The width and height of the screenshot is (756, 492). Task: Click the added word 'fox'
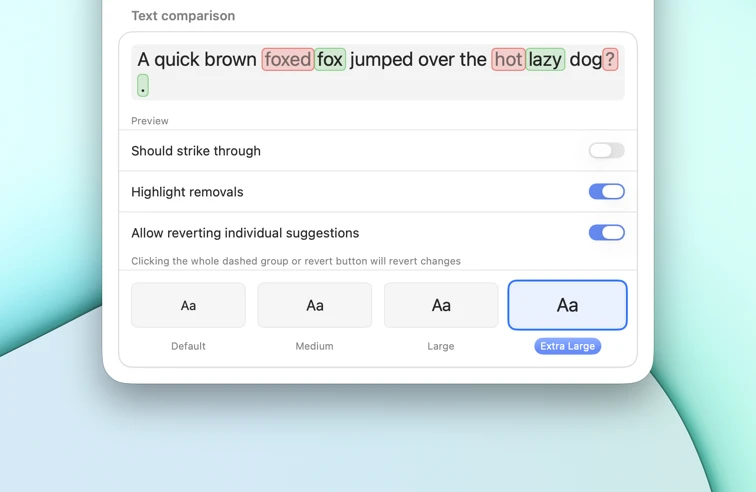[330, 59]
